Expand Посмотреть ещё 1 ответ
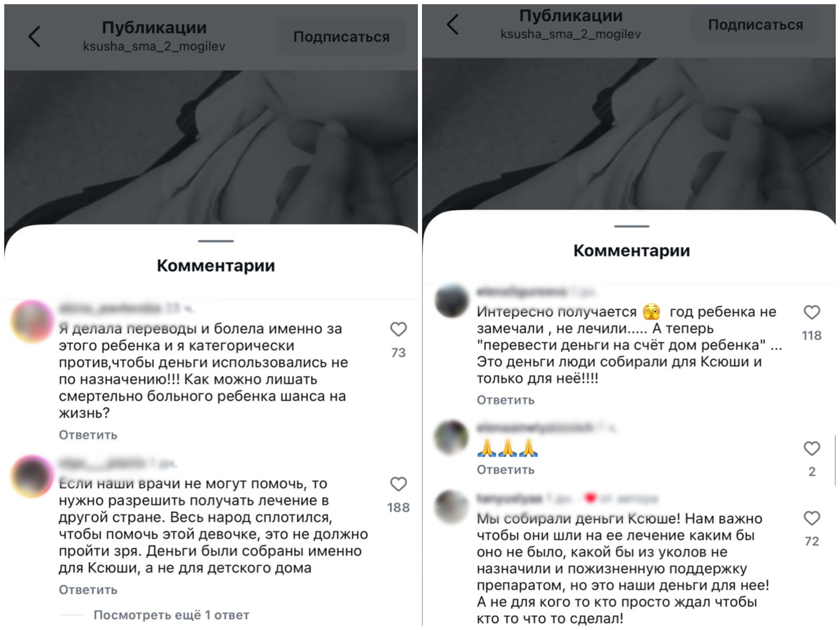Viewport: 840px width, 630px height. click(x=171, y=615)
